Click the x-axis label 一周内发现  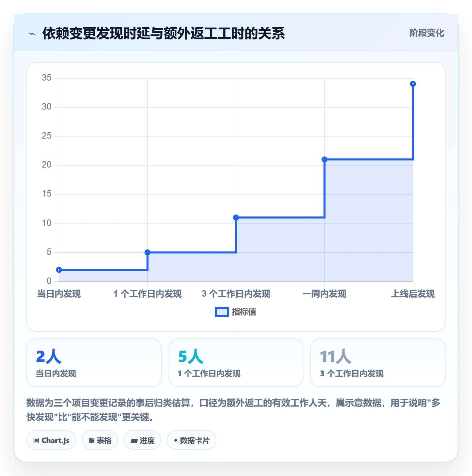point(324,294)
